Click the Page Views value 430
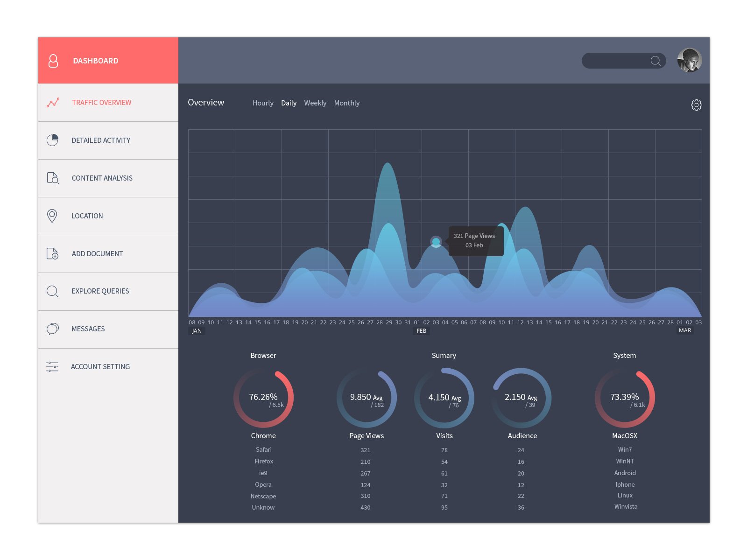 tap(366, 508)
